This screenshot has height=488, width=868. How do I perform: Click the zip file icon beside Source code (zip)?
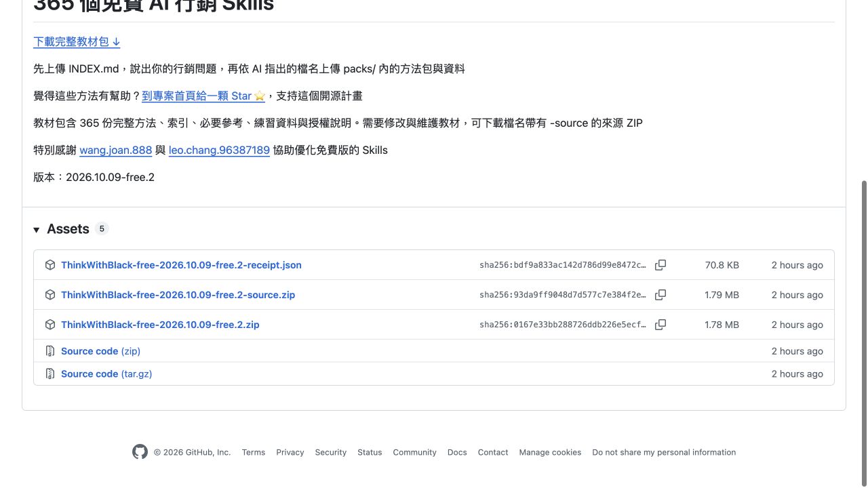[x=50, y=351]
